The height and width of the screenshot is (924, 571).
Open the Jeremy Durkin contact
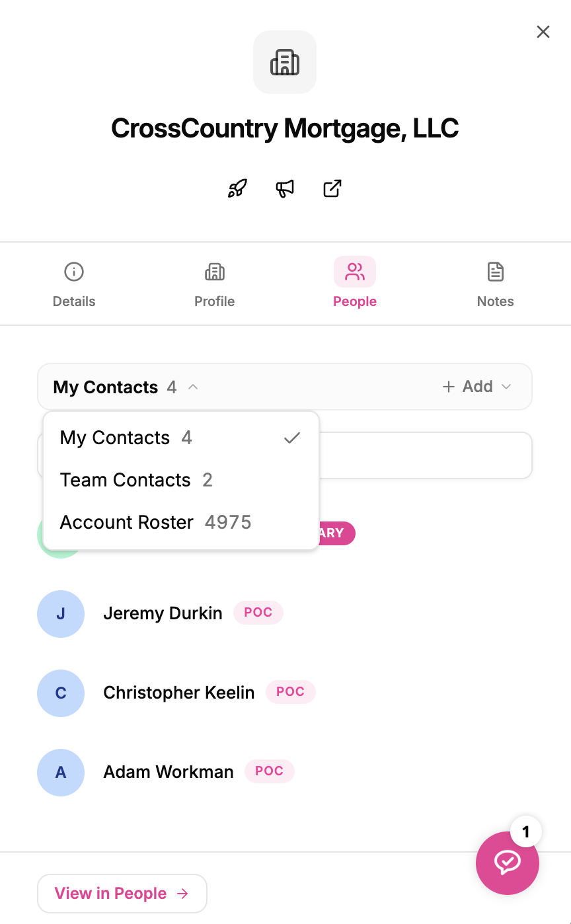click(x=163, y=613)
